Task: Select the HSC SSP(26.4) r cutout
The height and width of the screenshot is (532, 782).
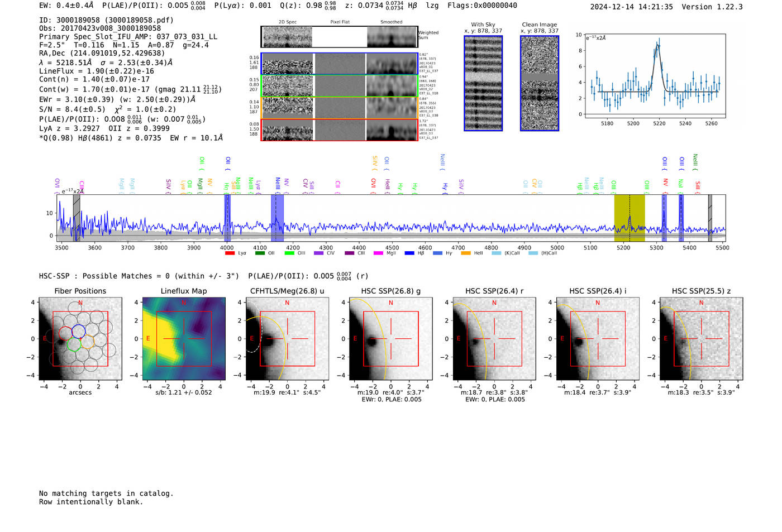Action: pyautogui.click(x=494, y=339)
